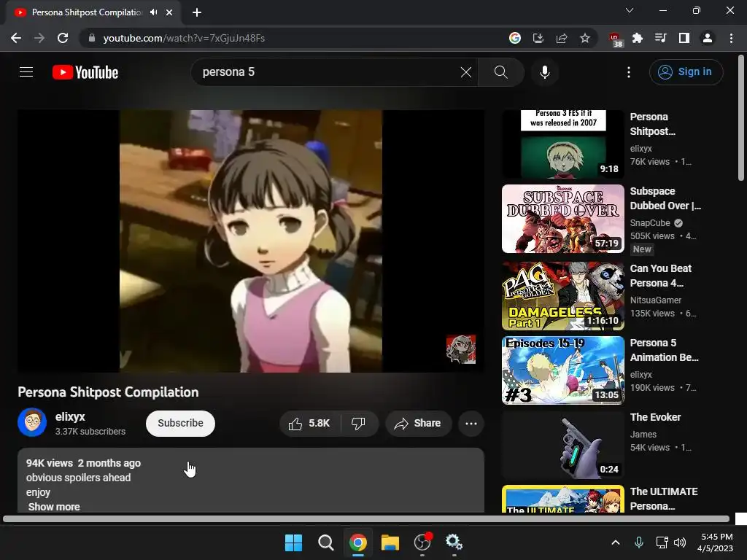Open the YouTube hamburger guide menu
The image size is (747, 560).
26,72
